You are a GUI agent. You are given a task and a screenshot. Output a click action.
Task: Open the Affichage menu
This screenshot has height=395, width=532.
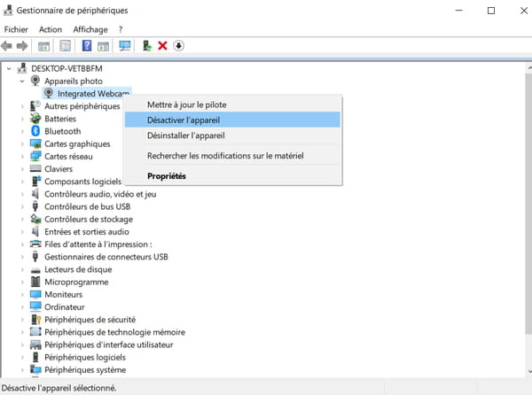pos(90,29)
